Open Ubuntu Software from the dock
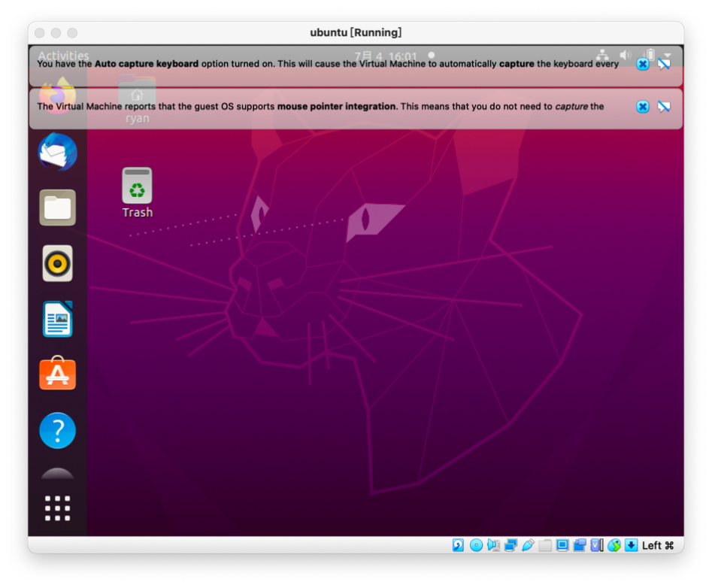Screen dimensions: 712x588 (x=58, y=374)
